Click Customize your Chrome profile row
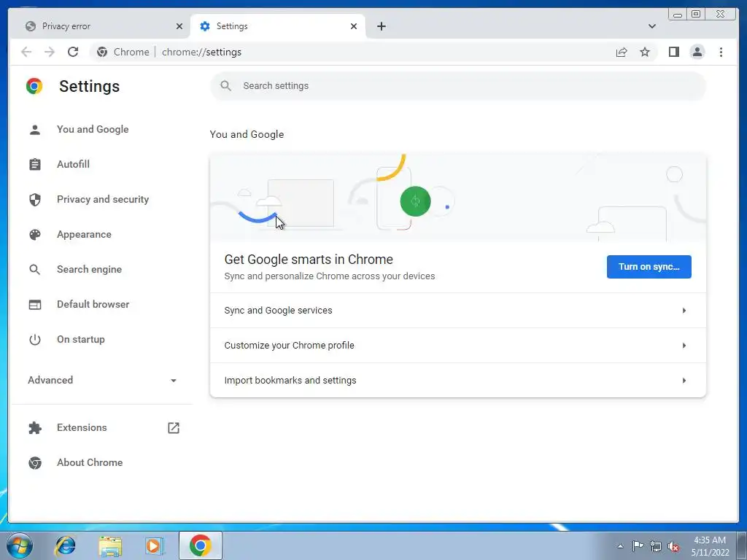Screen dimensions: 747x560 tap(458, 345)
